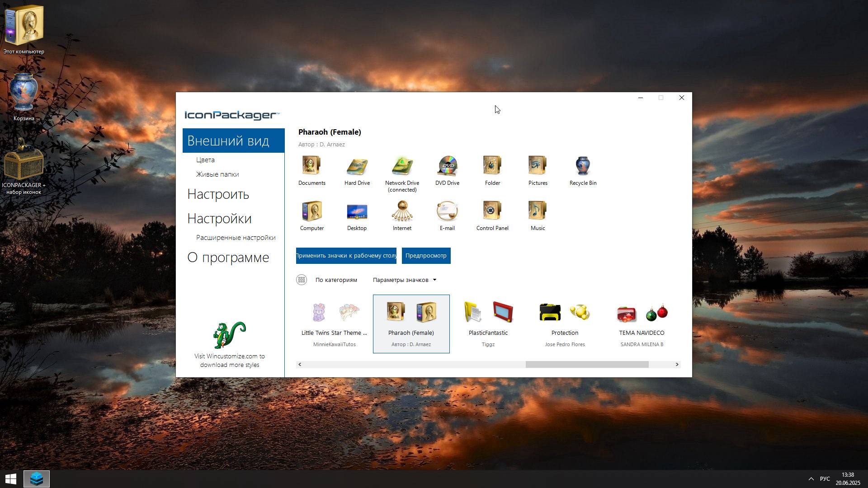Open category view via grid icon
The image size is (868, 488).
pyautogui.click(x=301, y=280)
